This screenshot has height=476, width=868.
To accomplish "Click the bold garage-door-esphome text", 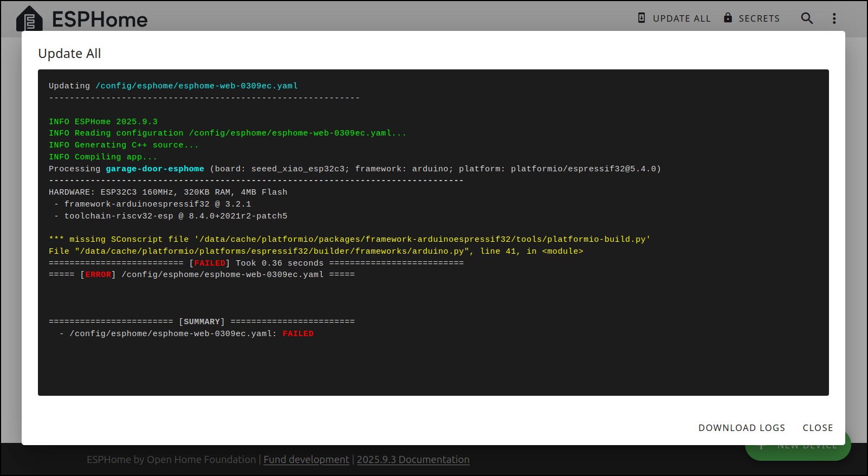I will [155, 169].
